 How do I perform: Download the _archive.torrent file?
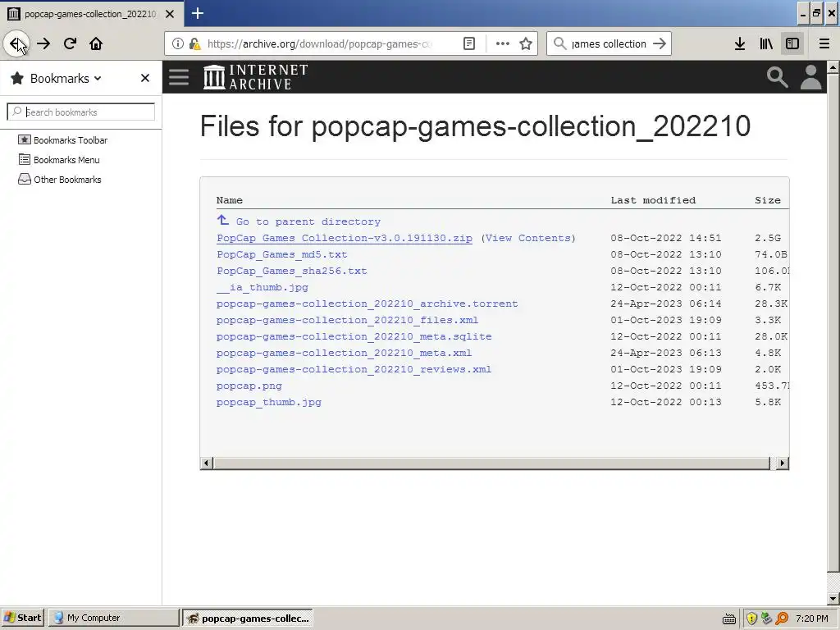[x=367, y=304]
